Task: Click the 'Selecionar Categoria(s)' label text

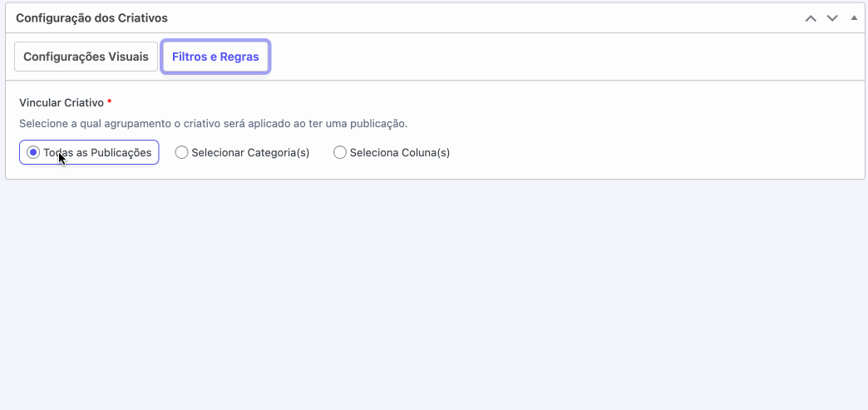Action: 250,153
